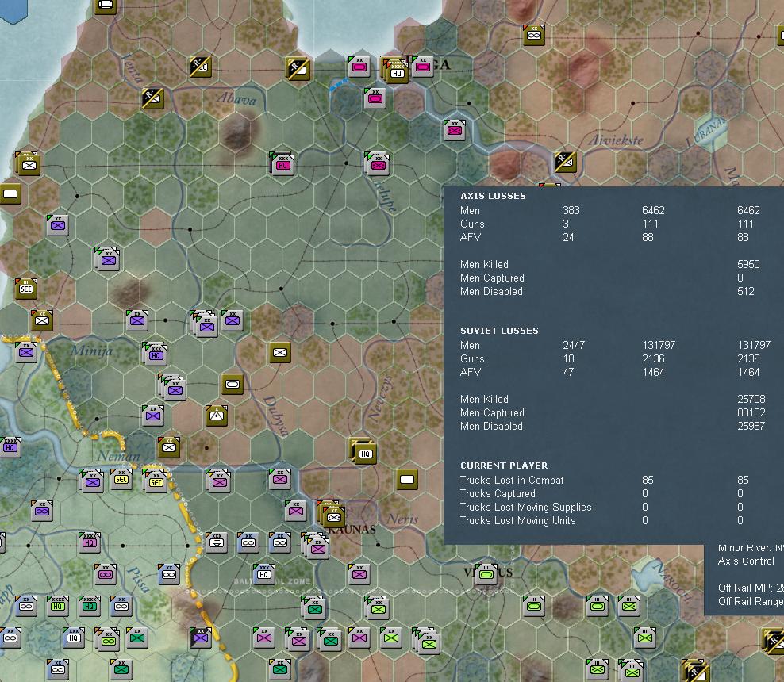Screen dimensions: 784x682
Task: Select the purple XXXX HQ at the left map edge
Action: click(x=10, y=447)
